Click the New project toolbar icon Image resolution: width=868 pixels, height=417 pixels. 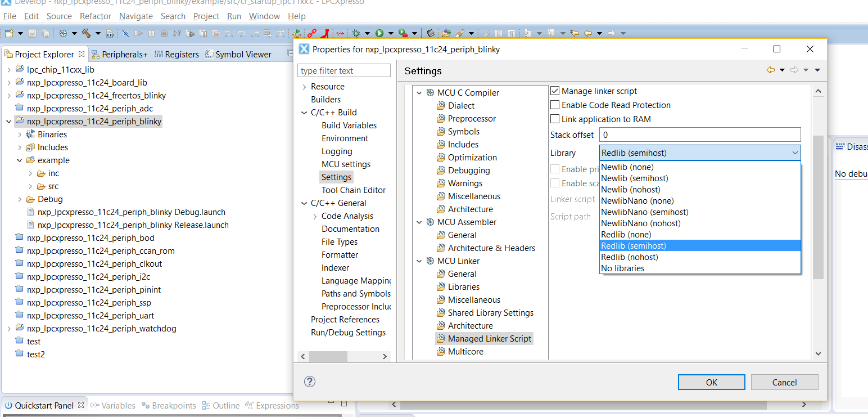(9, 33)
